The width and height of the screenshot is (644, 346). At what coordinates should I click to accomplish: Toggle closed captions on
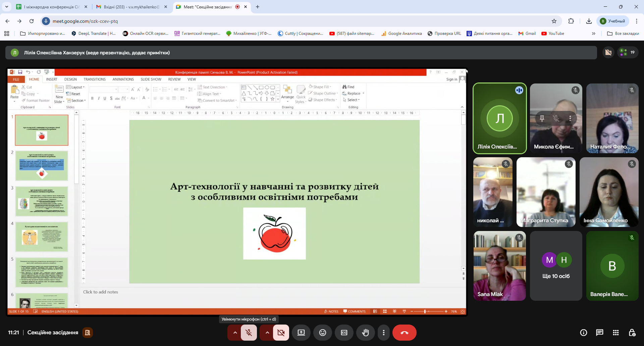(x=344, y=333)
